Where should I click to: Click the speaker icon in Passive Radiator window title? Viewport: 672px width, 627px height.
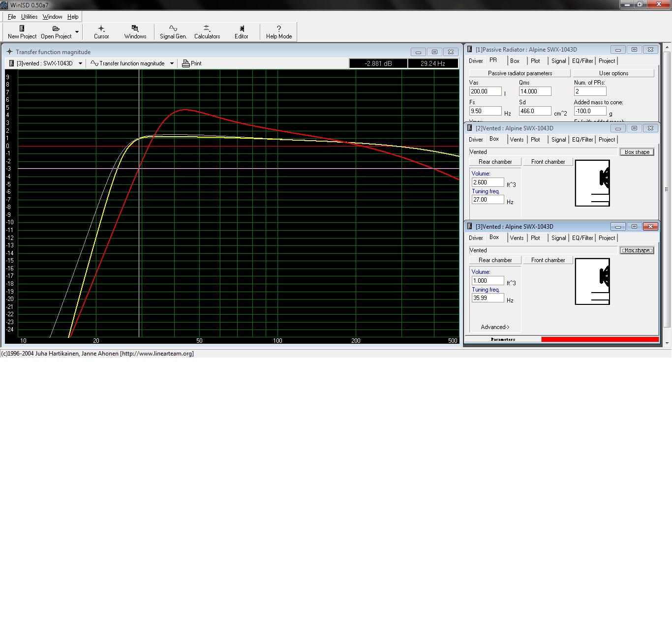tap(470, 49)
